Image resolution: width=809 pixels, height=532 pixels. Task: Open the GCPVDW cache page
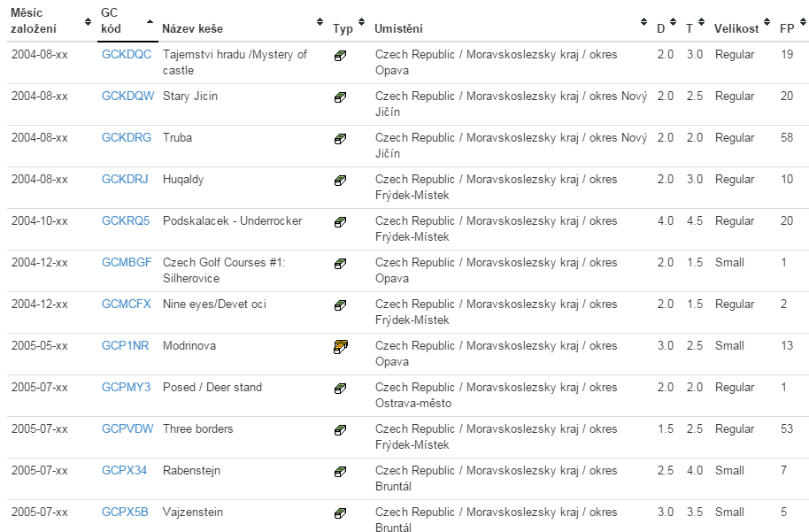(127, 428)
